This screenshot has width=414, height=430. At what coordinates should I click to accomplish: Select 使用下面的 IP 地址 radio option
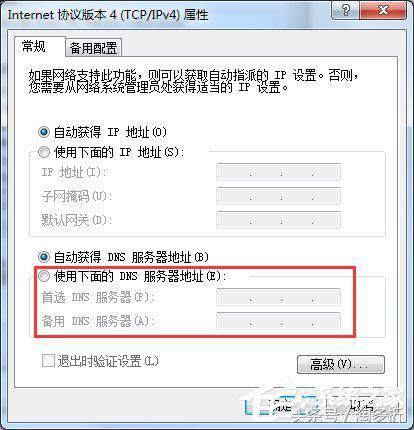pos(44,152)
